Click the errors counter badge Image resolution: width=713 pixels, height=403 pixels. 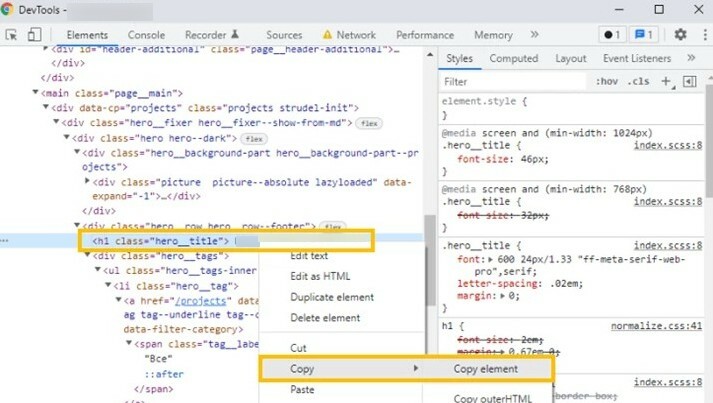[612, 35]
